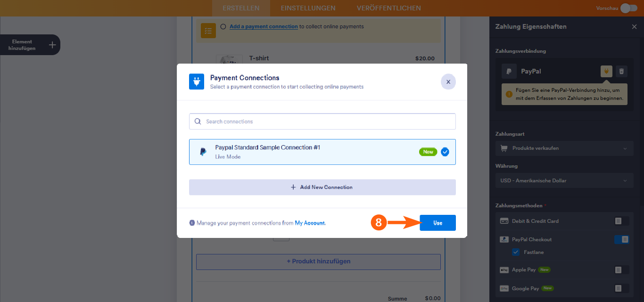
Task: Click the Paypal icon on the sample connection row
Action: point(203,152)
